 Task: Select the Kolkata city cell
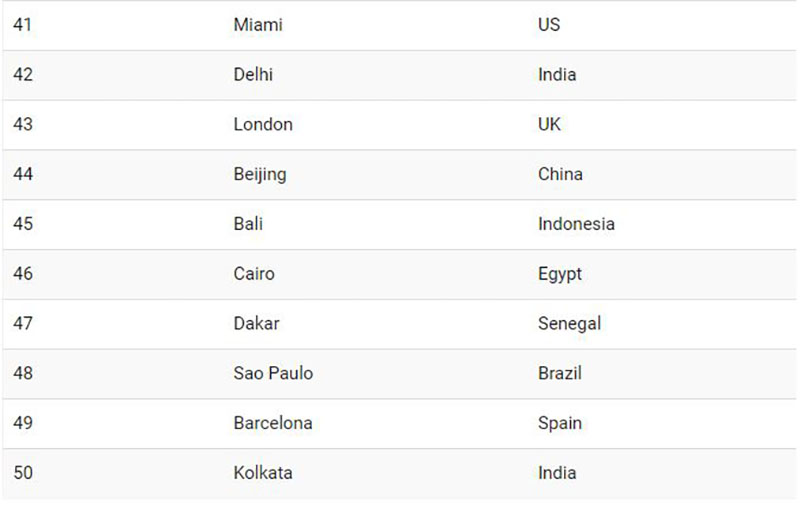[x=263, y=473]
